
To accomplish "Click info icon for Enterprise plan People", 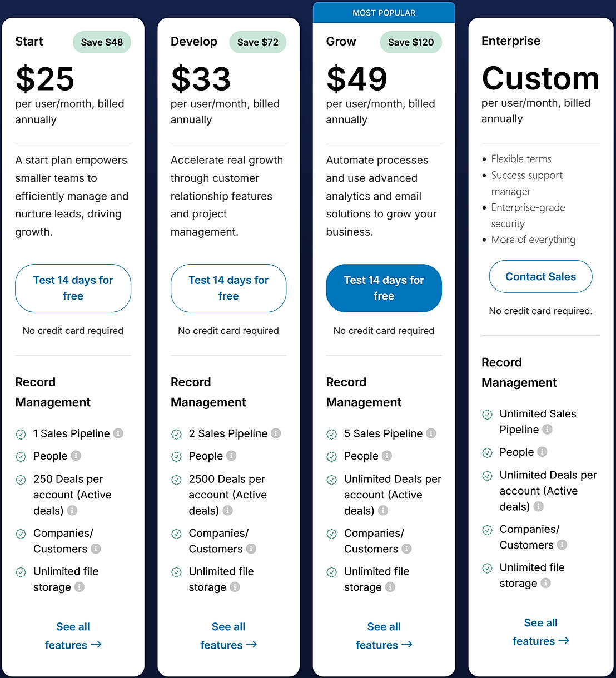I will point(543,452).
